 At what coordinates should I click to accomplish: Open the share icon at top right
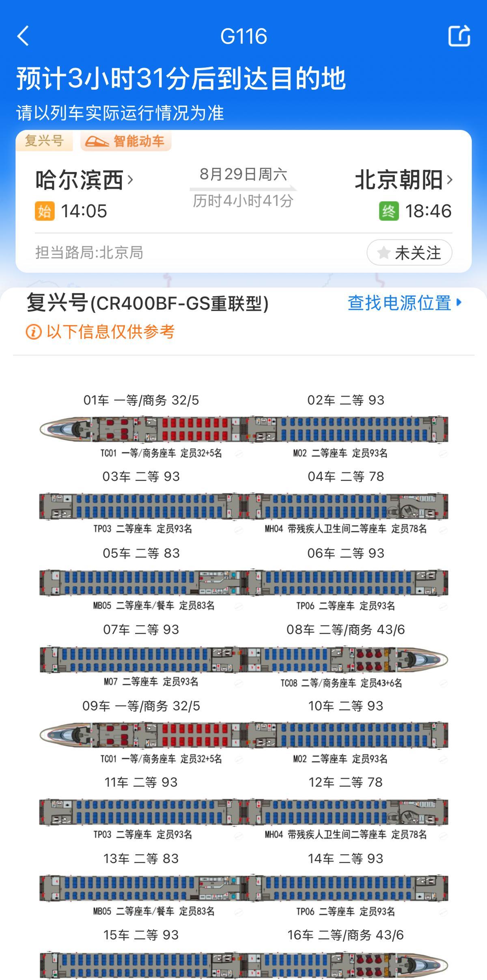coord(459,36)
